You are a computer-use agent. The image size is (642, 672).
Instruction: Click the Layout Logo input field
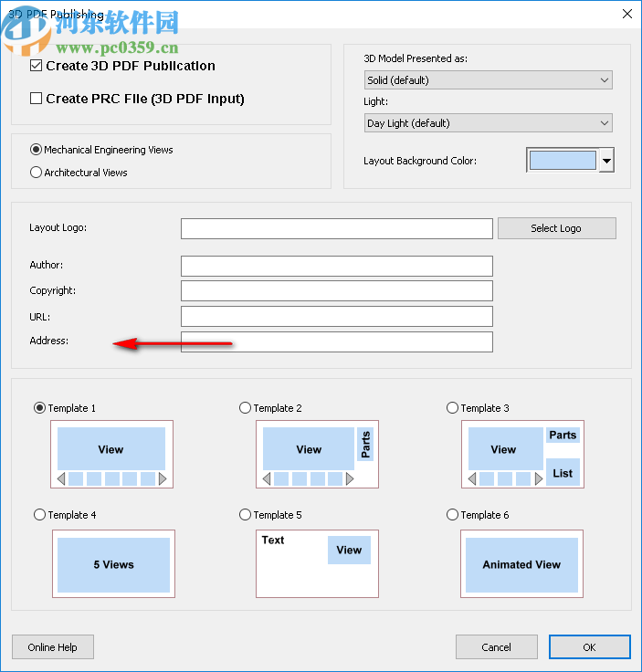(336, 228)
